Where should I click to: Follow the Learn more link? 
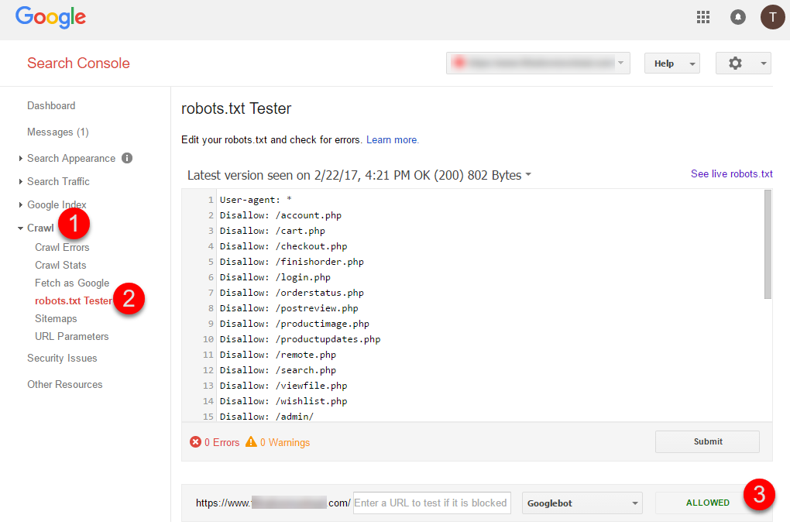pos(393,140)
